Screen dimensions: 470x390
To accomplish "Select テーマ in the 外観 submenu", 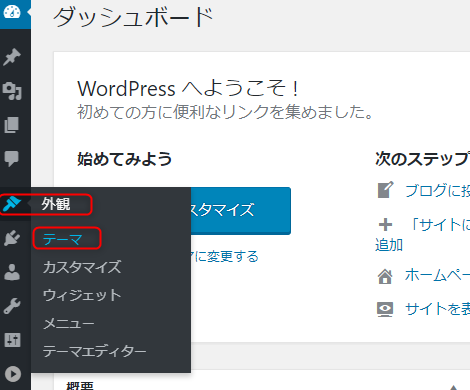I will 63,239.
